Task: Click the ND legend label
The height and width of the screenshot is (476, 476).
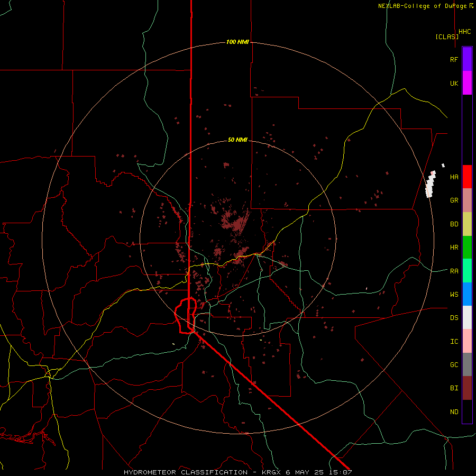Action: coord(454,412)
